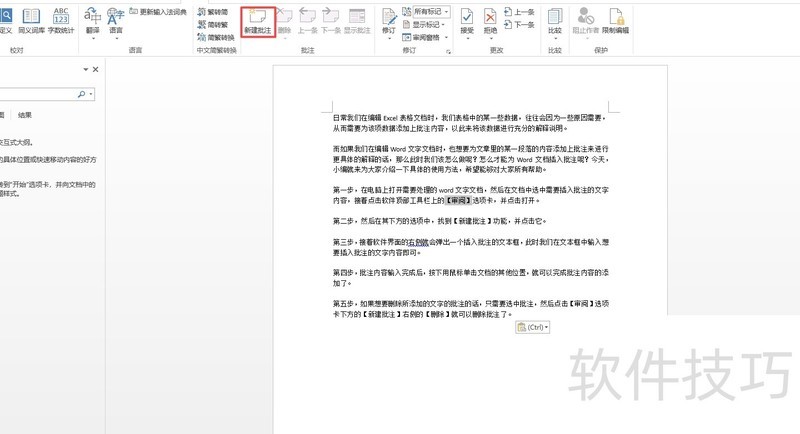
Task: Close the navigation pane
Action: pos(96,70)
